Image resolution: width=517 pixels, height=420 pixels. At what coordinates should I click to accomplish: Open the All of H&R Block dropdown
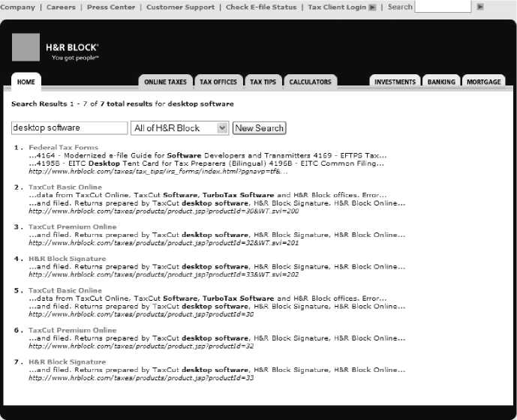(179, 128)
